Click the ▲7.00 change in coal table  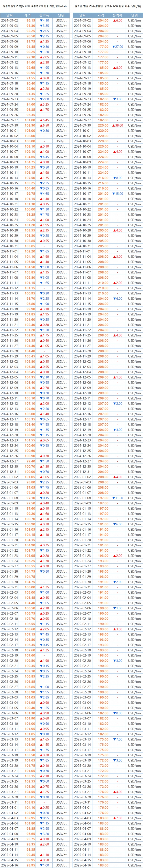tap(117, 818)
